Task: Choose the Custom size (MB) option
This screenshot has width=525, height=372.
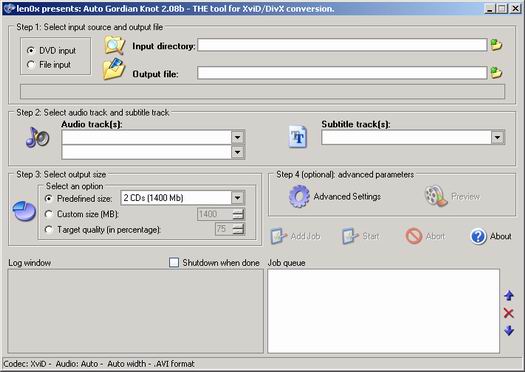Action: [49, 214]
